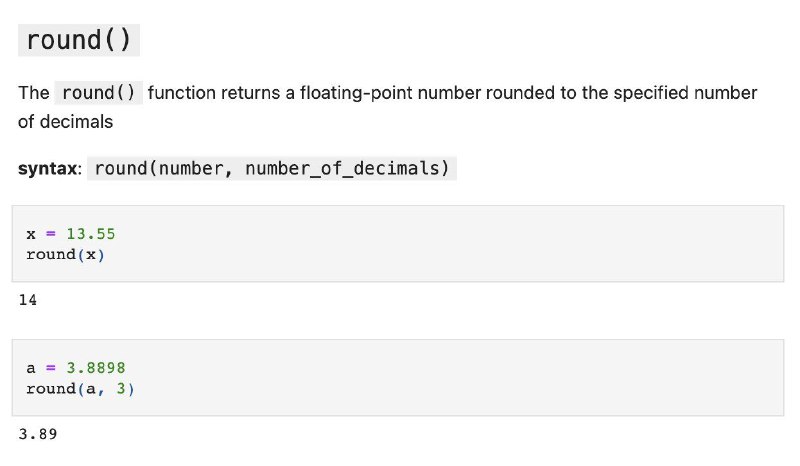This screenshot has height=466, width=800.
Task: Click the value 13.55 in the code
Action: 91,234
